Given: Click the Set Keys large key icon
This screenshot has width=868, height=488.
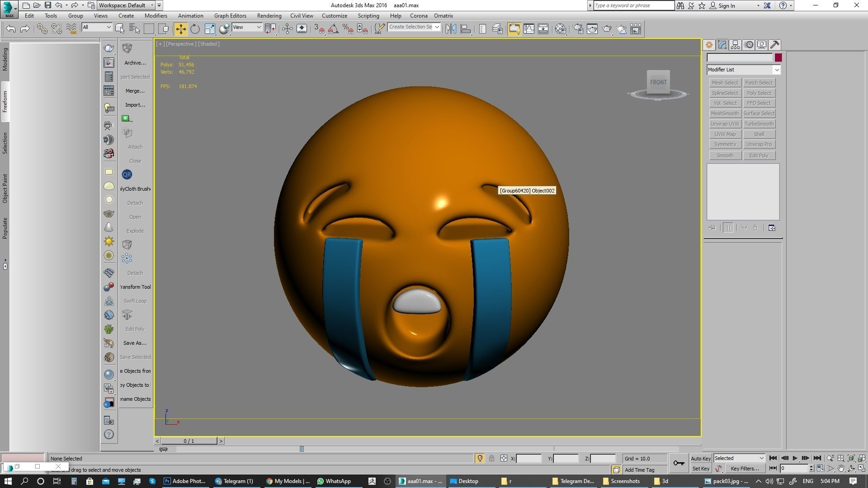Looking at the screenshot, I should pos(679,463).
